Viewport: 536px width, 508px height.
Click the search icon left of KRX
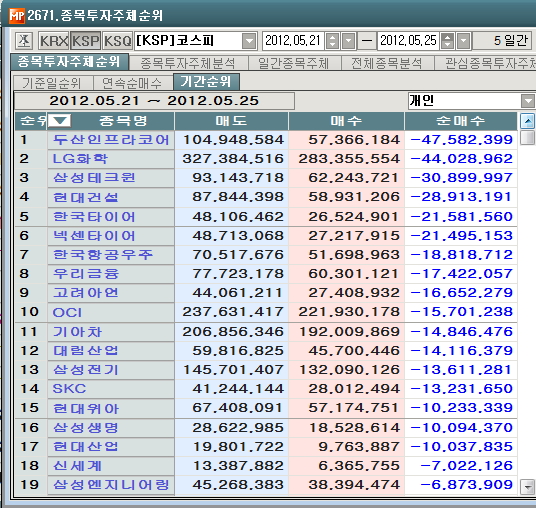pyautogui.click(x=24, y=41)
